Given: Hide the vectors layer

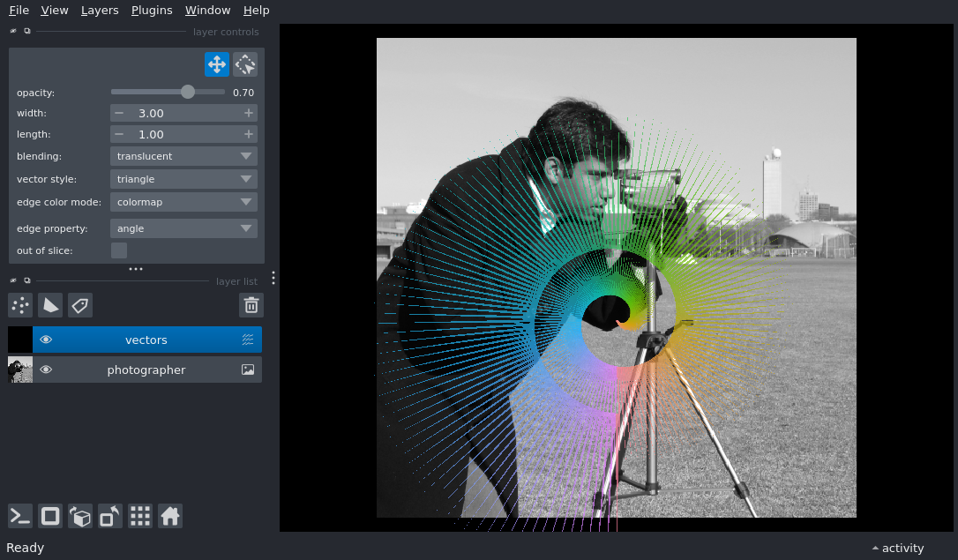Looking at the screenshot, I should point(46,340).
